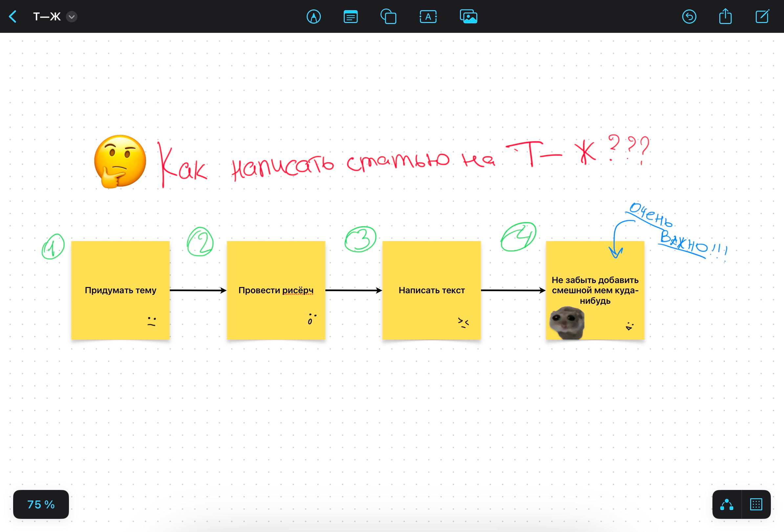This screenshot has height=532, width=784.
Task: Select arrow between Придумать тему and Провести рисёрч
Action: click(x=198, y=290)
